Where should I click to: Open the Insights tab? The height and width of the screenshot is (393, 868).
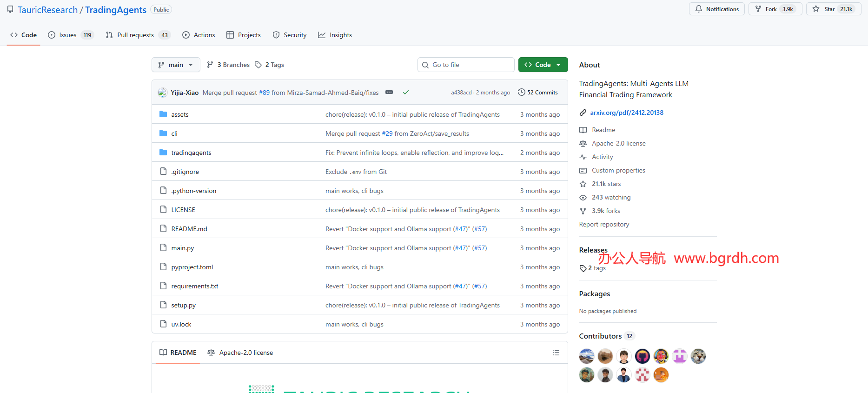tap(335, 35)
